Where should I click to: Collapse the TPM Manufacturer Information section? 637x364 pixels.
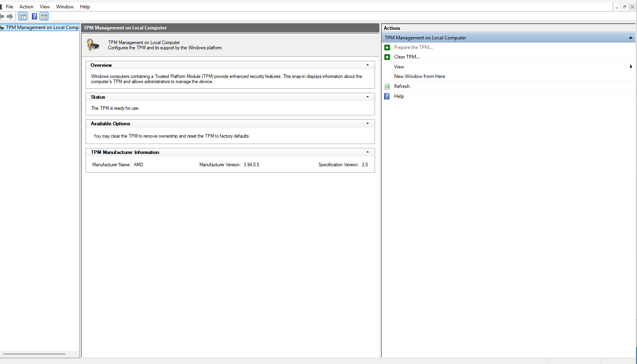click(x=367, y=152)
